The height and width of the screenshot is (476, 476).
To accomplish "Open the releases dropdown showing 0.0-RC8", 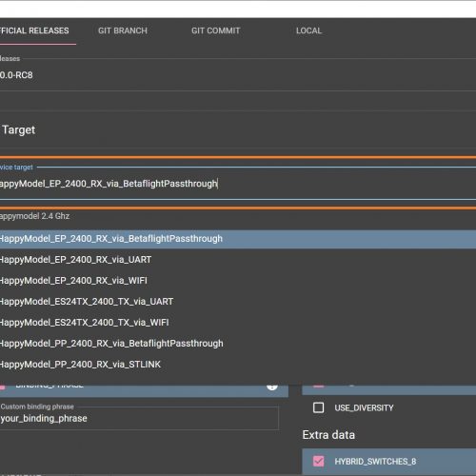I will [238, 75].
